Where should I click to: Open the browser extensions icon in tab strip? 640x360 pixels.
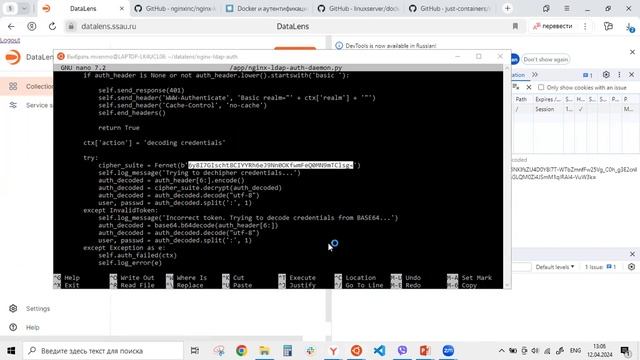pyautogui.click(x=546, y=8)
